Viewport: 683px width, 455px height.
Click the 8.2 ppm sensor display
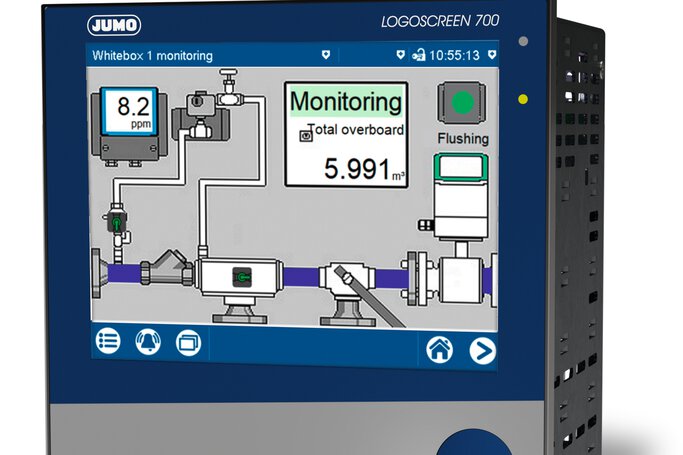click(x=129, y=111)
